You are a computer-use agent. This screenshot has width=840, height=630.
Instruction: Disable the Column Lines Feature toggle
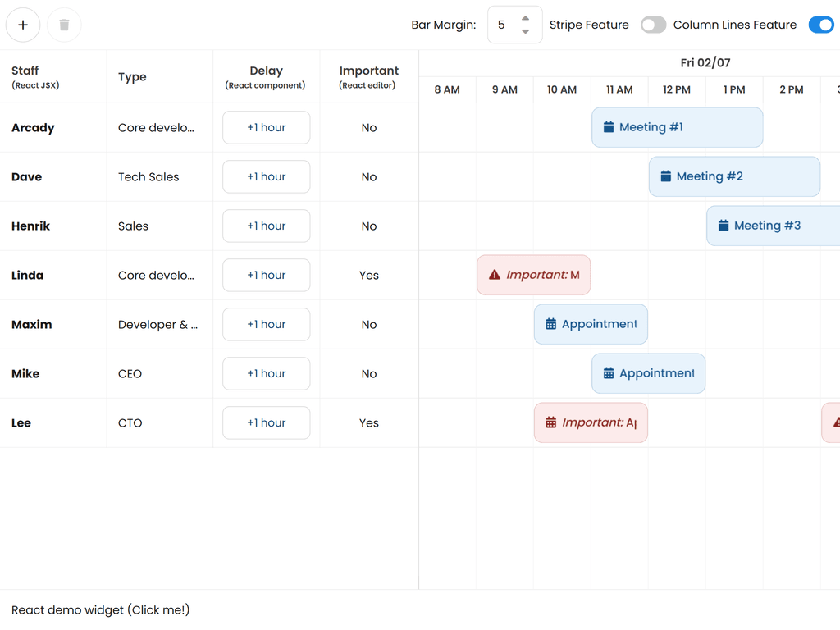click(x=820, y=25)
